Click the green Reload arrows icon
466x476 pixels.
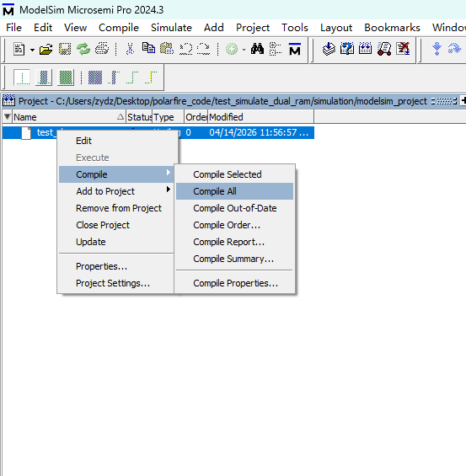pyautogui.click(x=83, y=49)
